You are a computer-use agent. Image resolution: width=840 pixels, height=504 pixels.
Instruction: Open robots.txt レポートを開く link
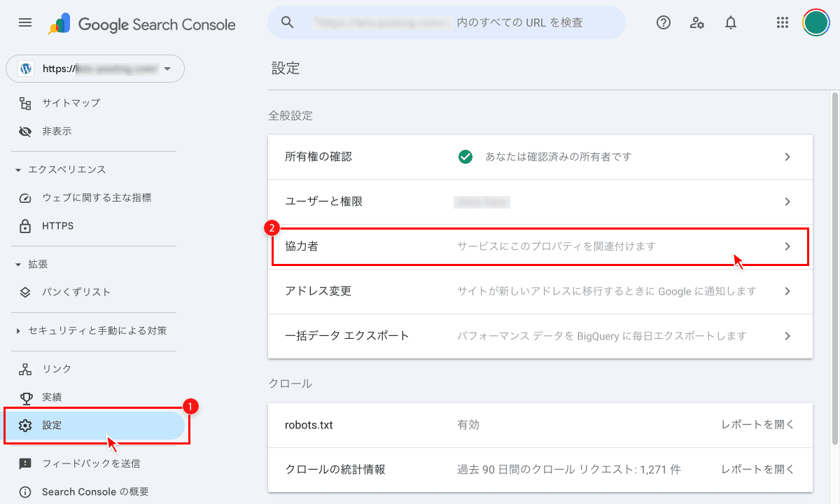click(x=757, y=425)
